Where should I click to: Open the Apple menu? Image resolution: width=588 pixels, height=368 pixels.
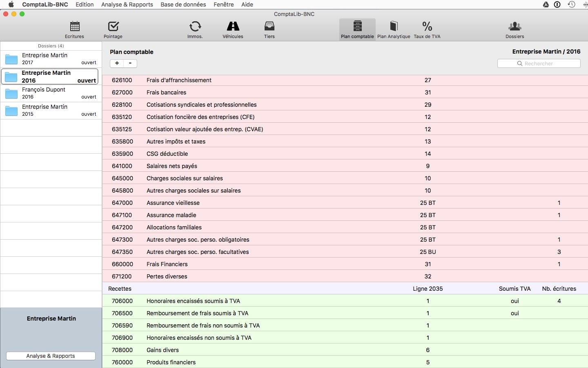[11, 4]
